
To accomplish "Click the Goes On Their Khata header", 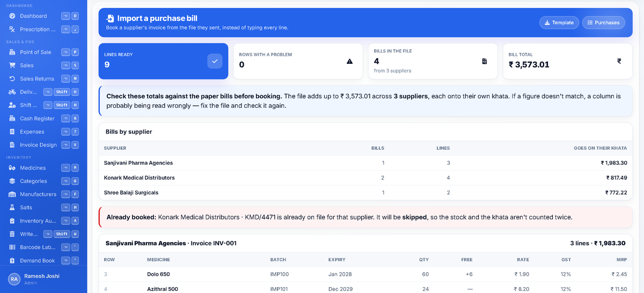I will pyautogui.click(x=600, y=148).
